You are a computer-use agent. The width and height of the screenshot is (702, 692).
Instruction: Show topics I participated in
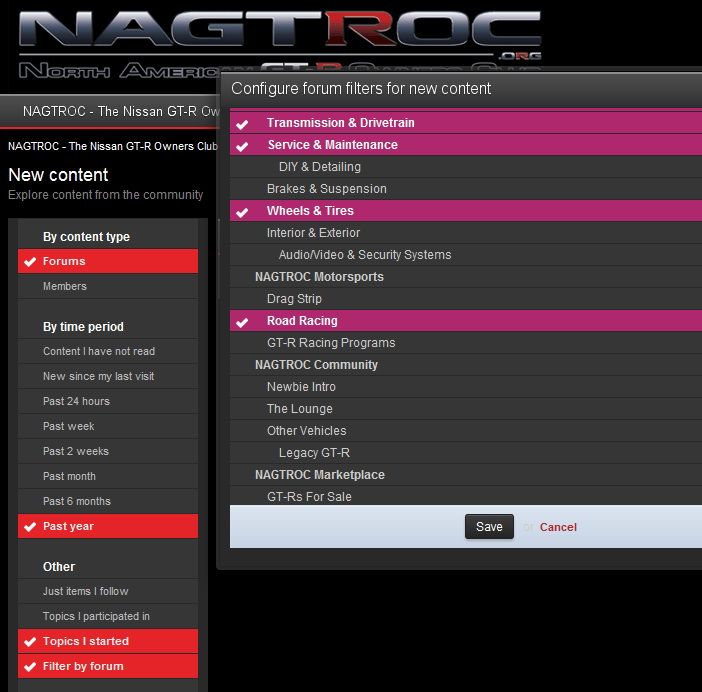click(108, 616)
